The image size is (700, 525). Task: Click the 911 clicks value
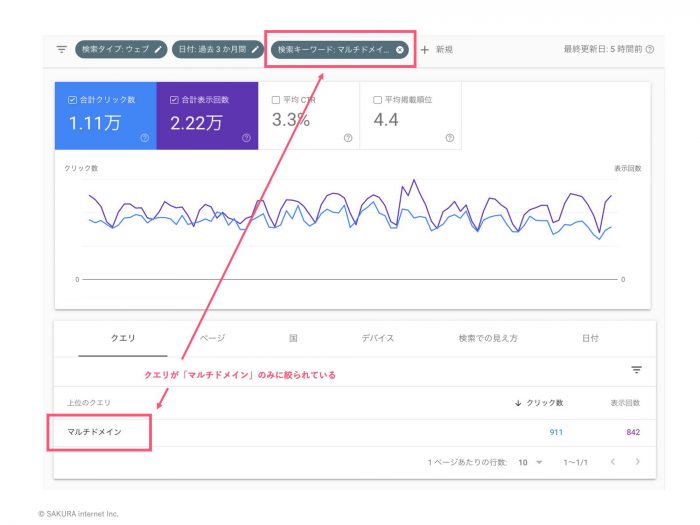pyautogui.click(x=556, y=432)
